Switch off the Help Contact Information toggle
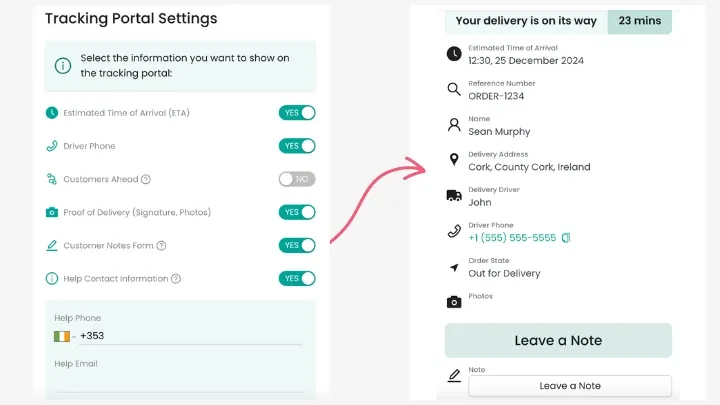 point(297,278)
